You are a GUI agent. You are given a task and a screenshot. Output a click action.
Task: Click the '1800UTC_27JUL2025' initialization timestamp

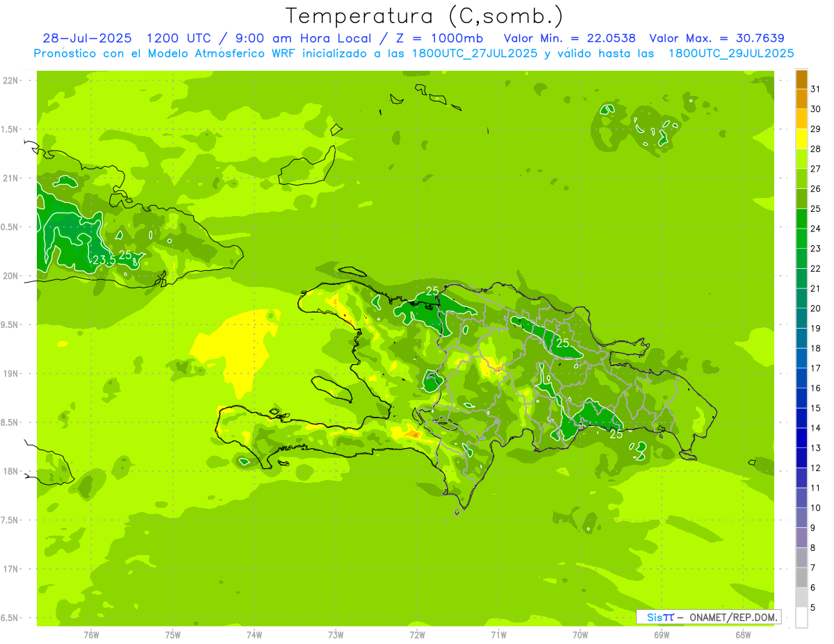[x=475, y=53]
